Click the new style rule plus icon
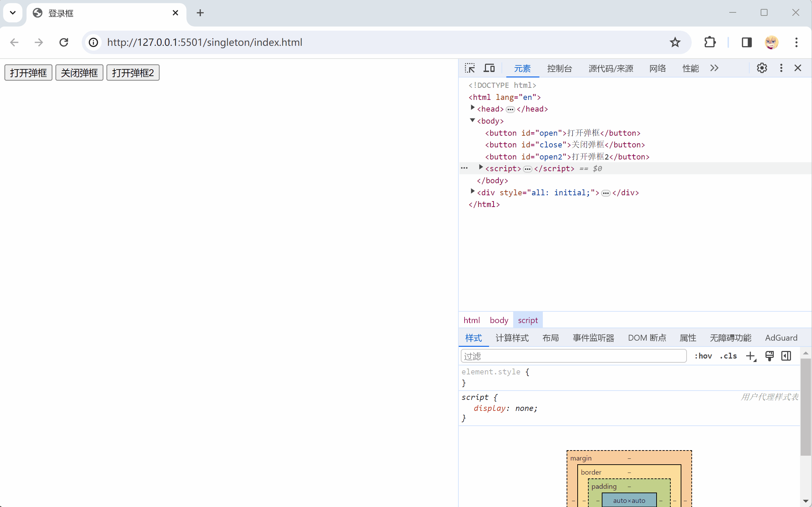Viewport: 812px width, 507px height. (x=750, y=356)
